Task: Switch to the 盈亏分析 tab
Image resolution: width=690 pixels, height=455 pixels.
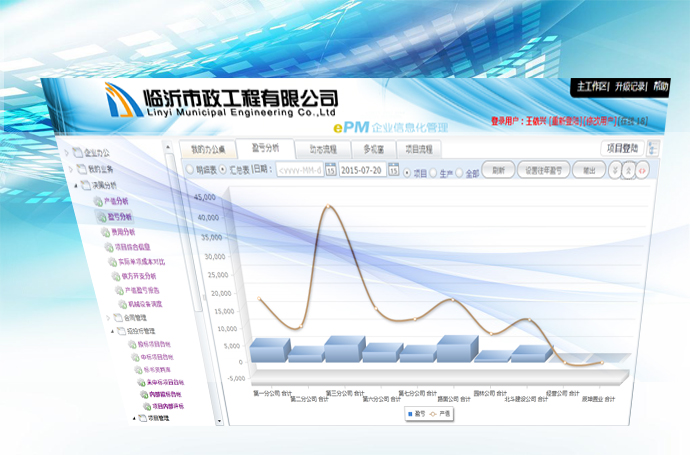Action: pyautogui.click(x=265, y=148)
